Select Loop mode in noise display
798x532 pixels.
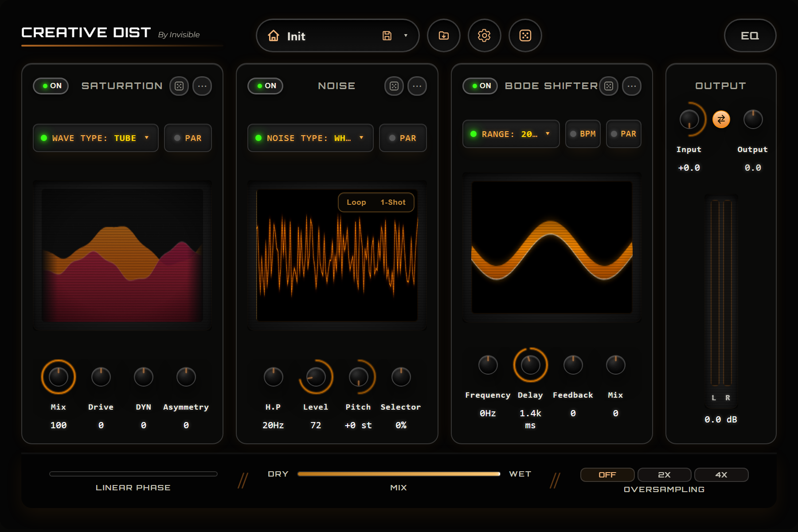[x=356, y=203]
